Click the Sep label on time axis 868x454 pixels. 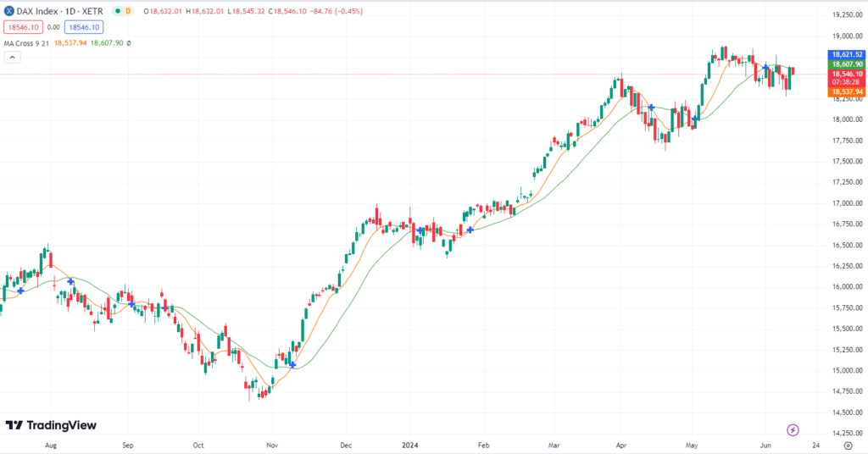[128, 446]
